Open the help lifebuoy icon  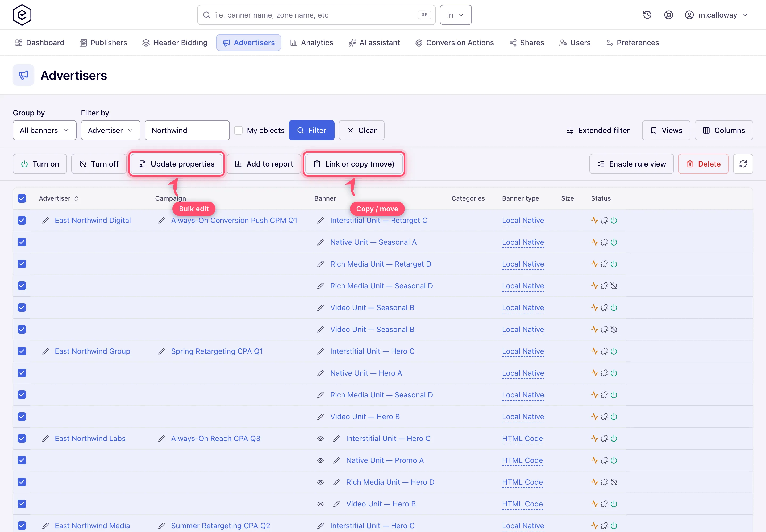click(668, 15)
